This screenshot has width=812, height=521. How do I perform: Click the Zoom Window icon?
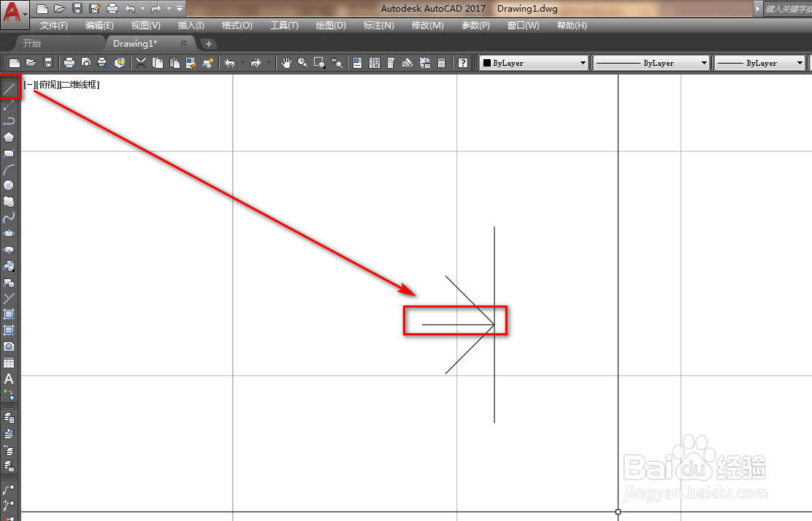(x=320, y=64)
